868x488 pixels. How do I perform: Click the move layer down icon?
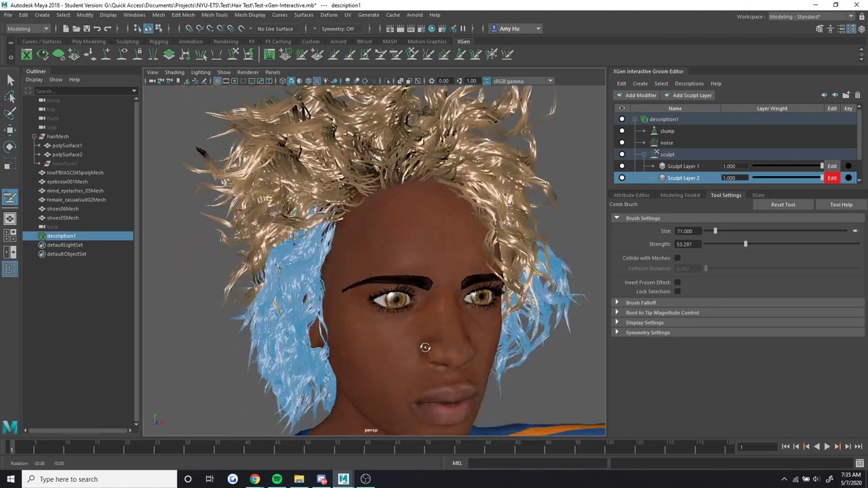pyautogui.click(x=835, y=95)
